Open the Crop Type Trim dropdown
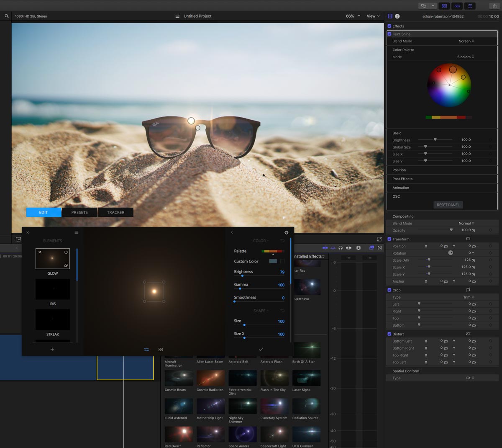502x448 pixels. coord(469,297)
